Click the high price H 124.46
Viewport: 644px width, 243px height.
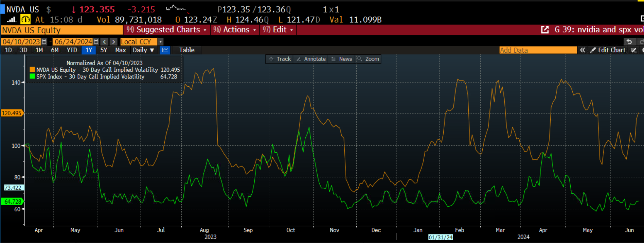tap(247, 20)
